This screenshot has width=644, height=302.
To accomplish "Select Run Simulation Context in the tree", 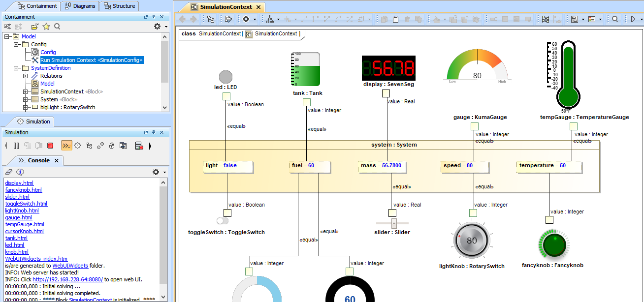I will [91, 60].
